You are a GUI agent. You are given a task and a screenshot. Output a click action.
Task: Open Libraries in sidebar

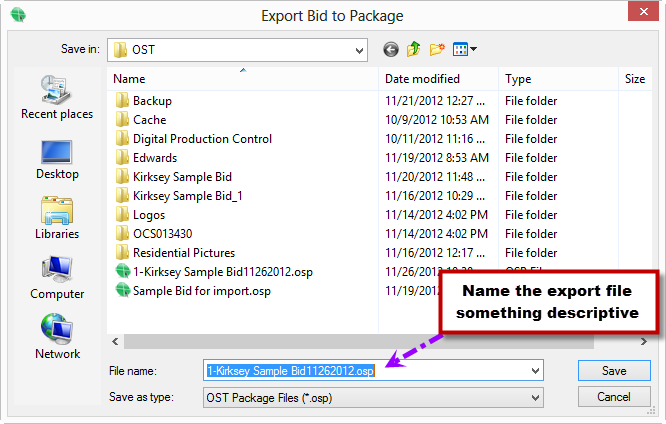point(57,218)
